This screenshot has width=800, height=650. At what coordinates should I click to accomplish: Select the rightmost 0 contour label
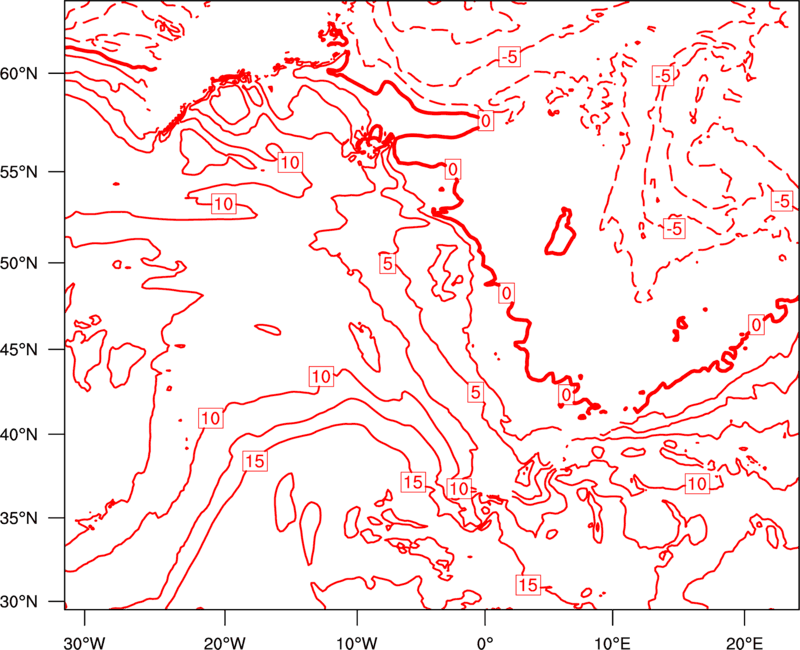point(756,325)
